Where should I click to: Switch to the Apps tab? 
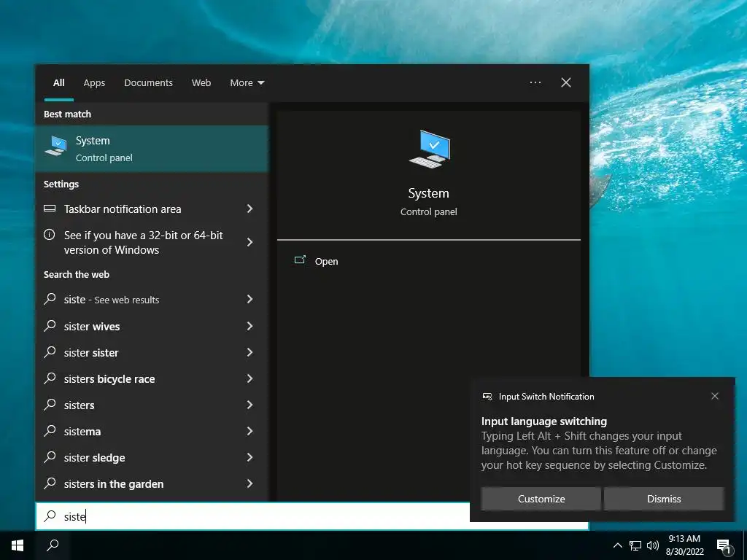pyautogui.click(x=94, y=83)
